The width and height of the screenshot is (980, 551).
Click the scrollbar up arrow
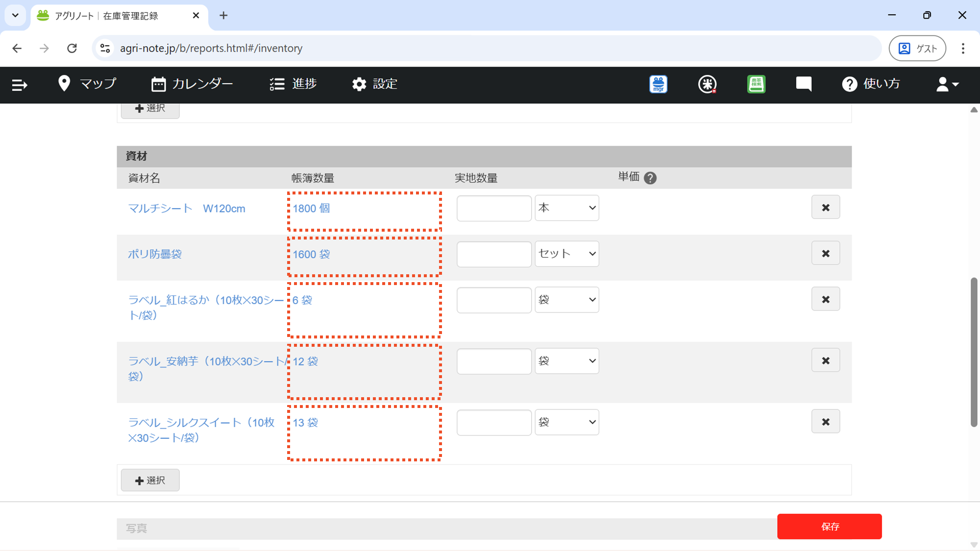(974, 110)
